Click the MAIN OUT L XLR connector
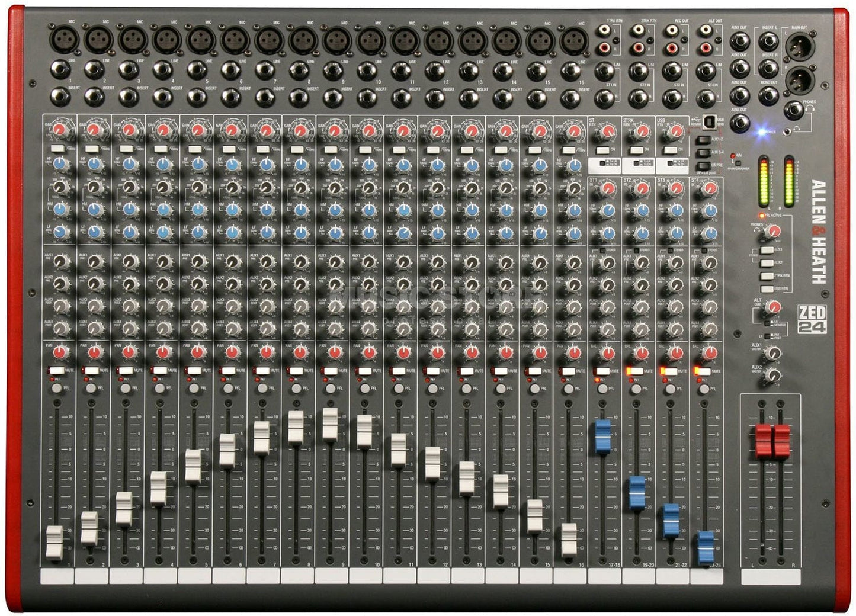The height and width of the screenshot is (616, 856). (x=800, y=46)
